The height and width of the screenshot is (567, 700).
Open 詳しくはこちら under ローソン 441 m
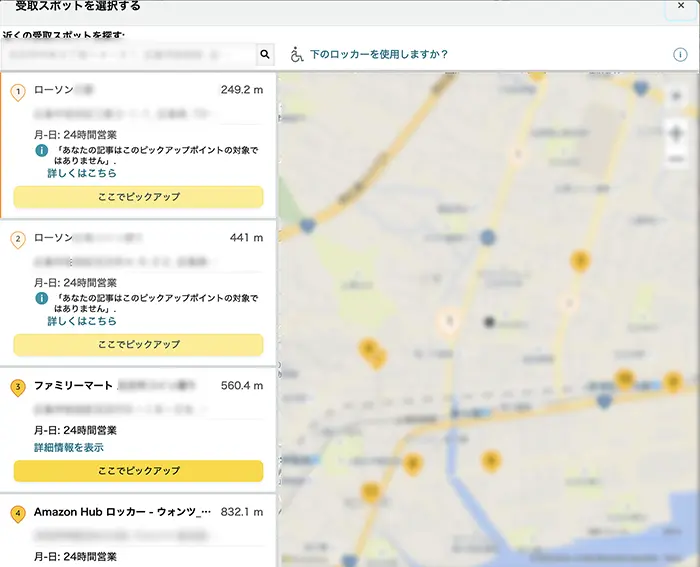point(82,321)
